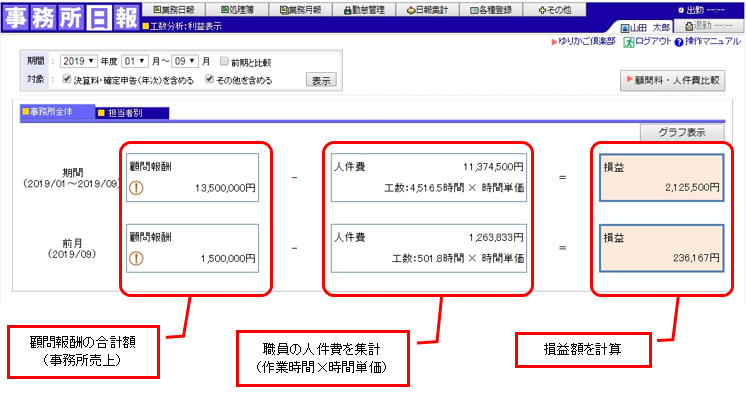This screenshot has height=394, width=746.
Task: Click the 工数分析:利益表示 page title
Action: [x=186, y=27]
